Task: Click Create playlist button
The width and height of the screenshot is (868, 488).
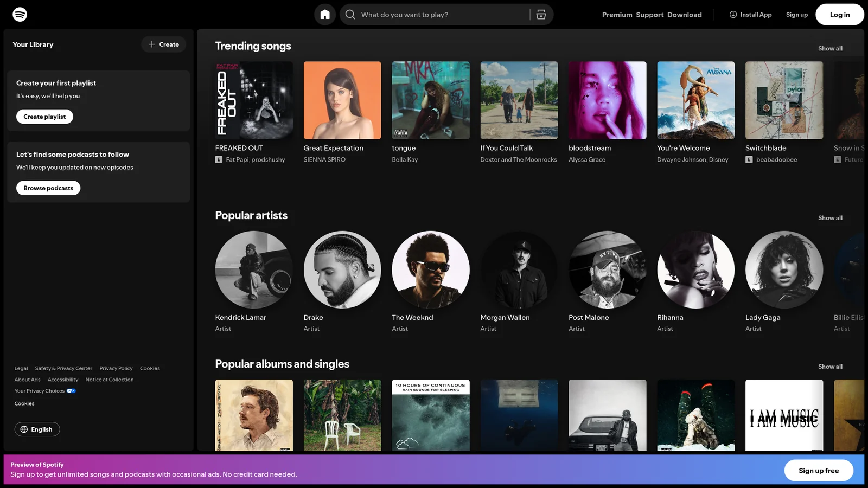Action: pos(44,117)
